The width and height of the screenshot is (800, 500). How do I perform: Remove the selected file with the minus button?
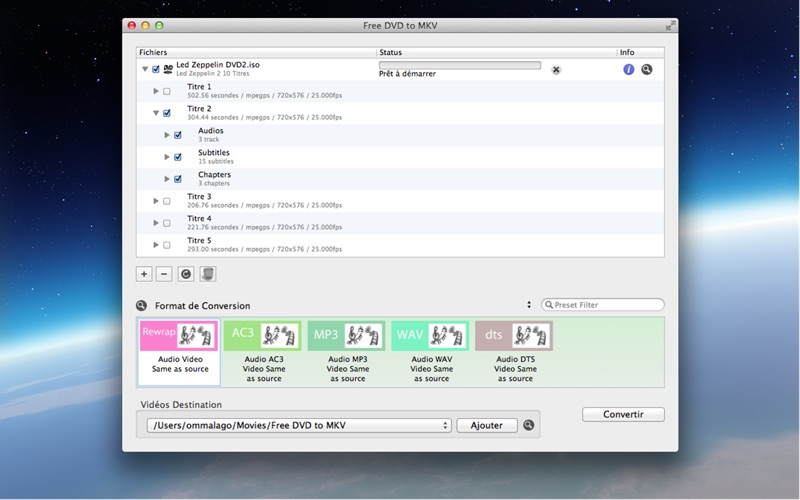tap(164, 274)
